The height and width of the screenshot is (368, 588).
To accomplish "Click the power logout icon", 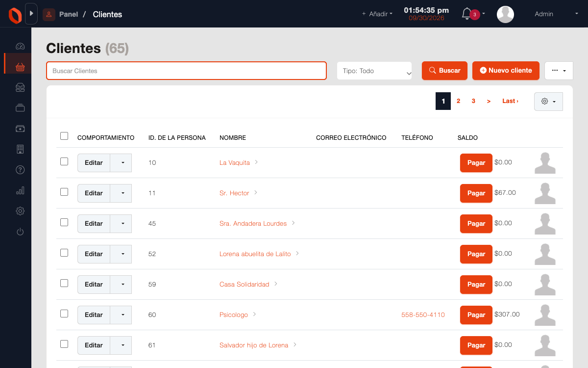I will [20, 232].
